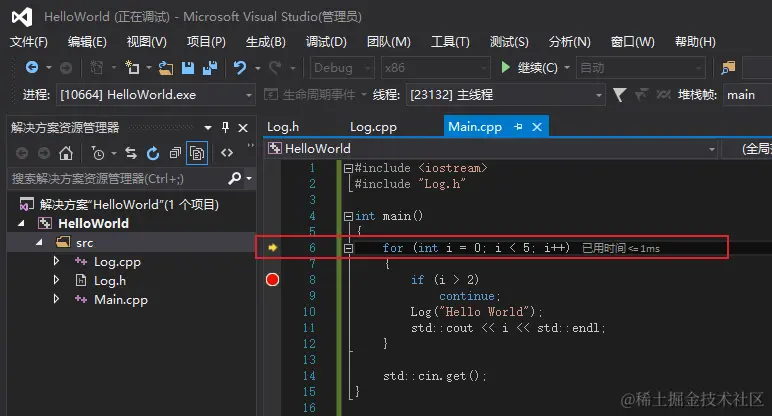
Task: Click the view code angle brackets icon
Action: coord(227,153)
